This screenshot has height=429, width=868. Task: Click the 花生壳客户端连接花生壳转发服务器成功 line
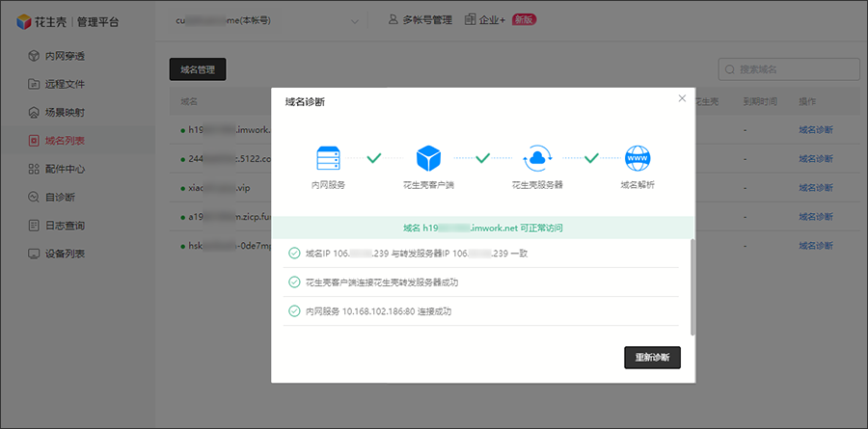coord(382,282)
